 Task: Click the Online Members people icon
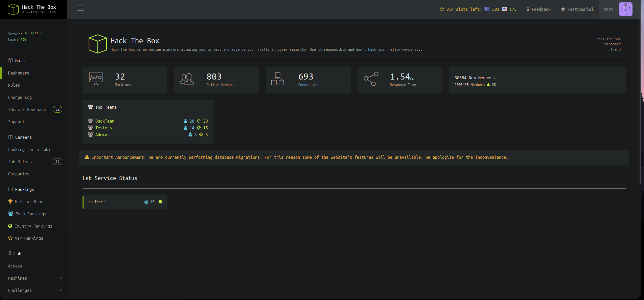click(x=187, y=79)
